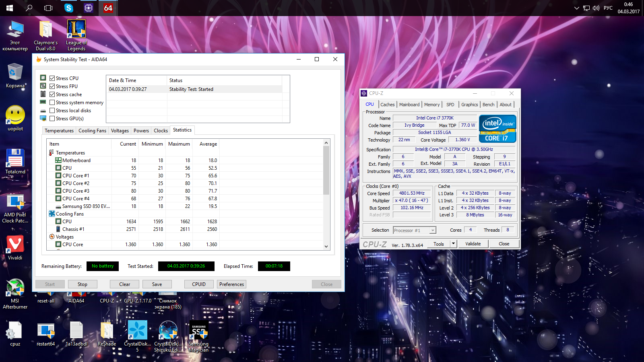The width and height of the screenshot is (644, 362).
Task: Open the SPD tab in CPU-Z
Action: pyautogui.click(x=450, y=105)
